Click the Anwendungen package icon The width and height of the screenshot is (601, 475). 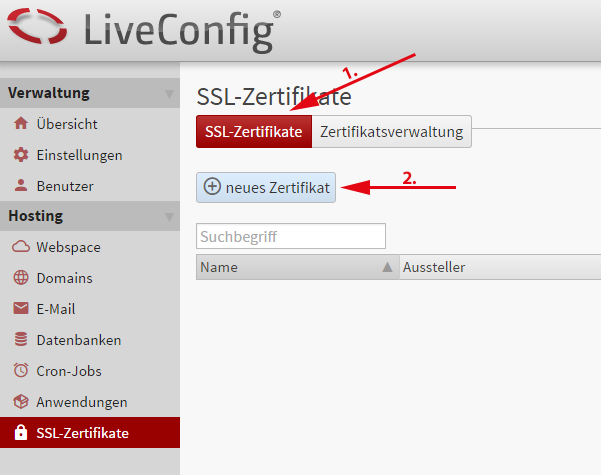(x=20, y=402)
